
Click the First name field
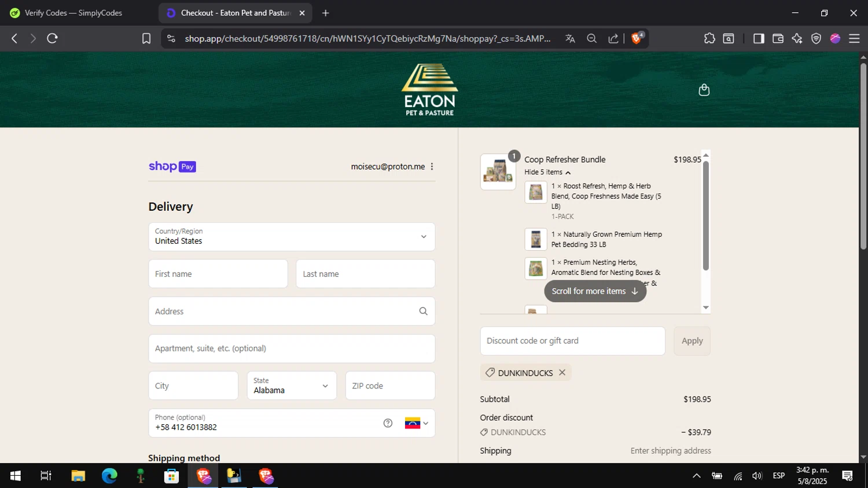[218, 274]
